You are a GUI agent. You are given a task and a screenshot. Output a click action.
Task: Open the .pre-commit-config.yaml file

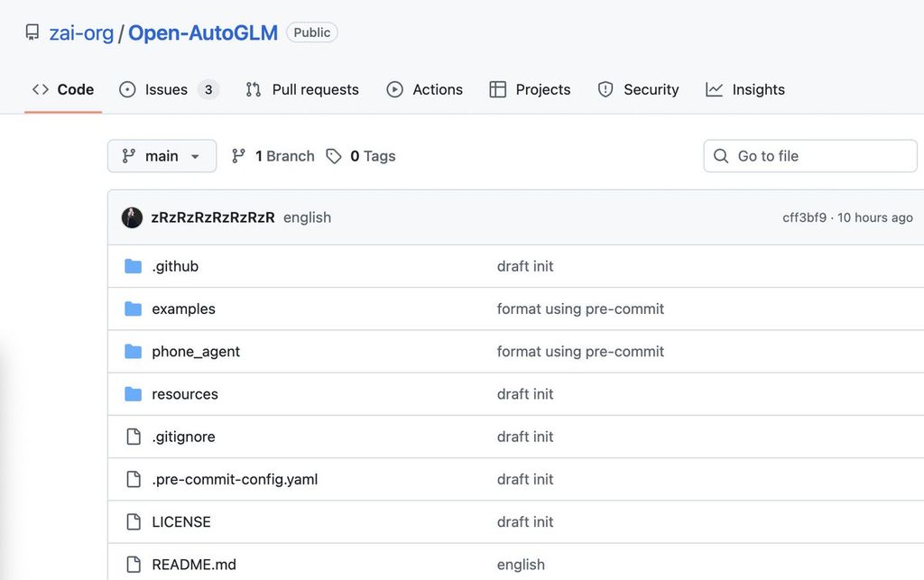coord(235,479)
